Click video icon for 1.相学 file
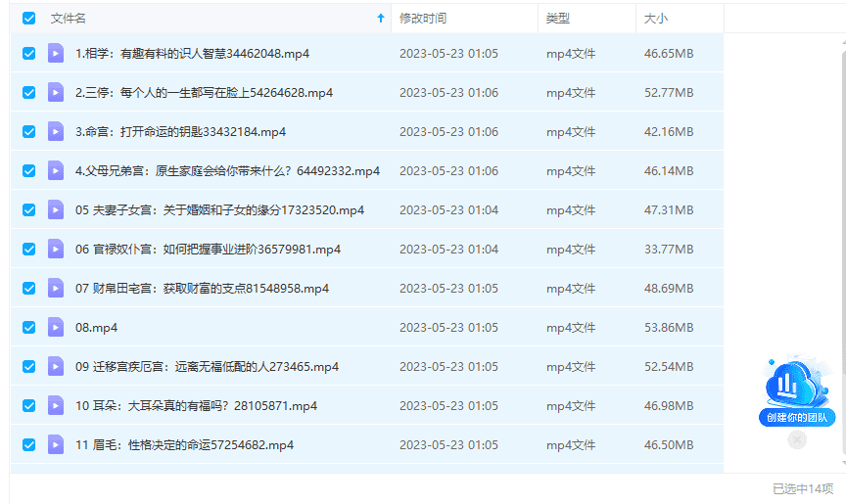Image resolution: width=846 pixels, height=504 pixels. (56, 54)
